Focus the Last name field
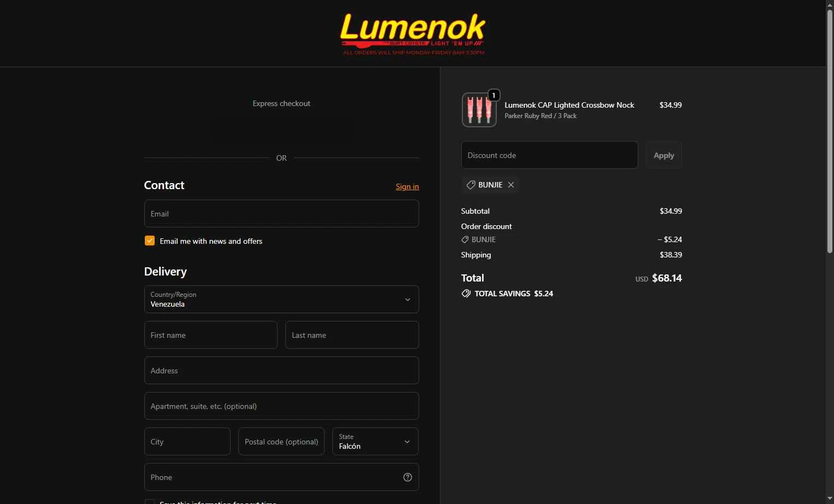Viewport: 834px width, 504px height. [x=352, y=335]
